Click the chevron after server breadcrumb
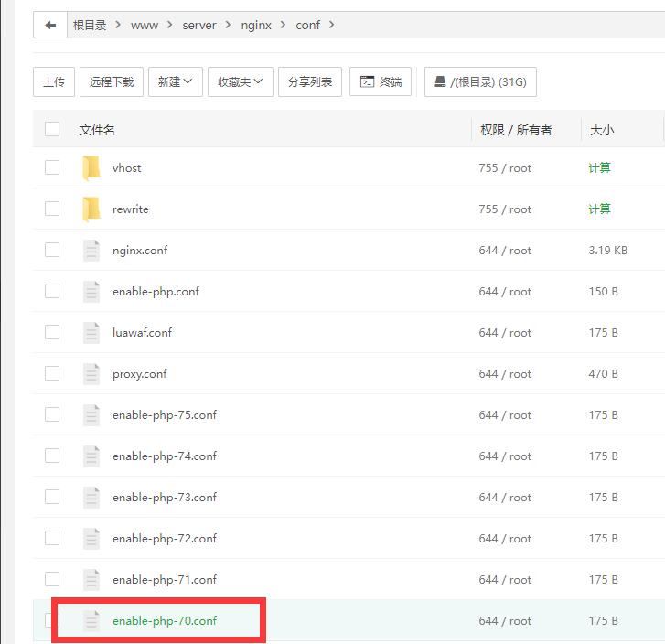Viewport: 665px width, 644px height. (x=228, y=25)
